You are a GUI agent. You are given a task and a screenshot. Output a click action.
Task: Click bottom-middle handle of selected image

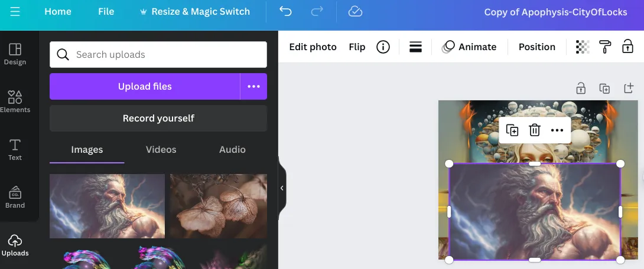click(x=534, y=260)
